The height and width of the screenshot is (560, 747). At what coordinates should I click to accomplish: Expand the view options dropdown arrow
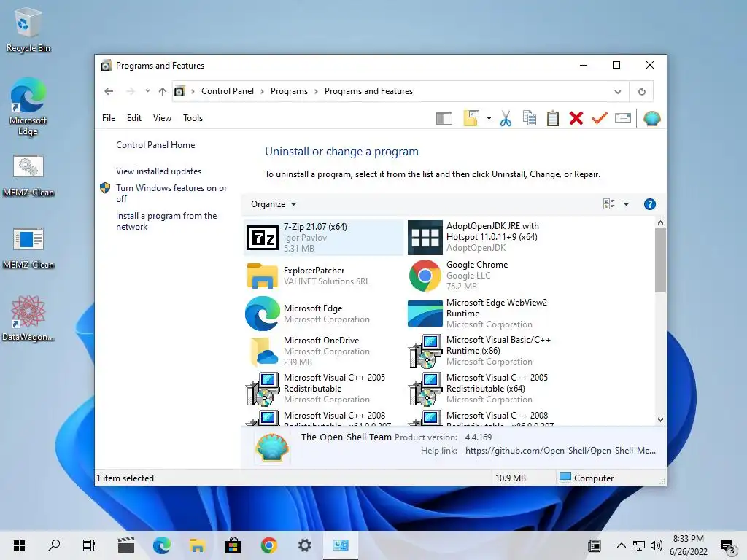coord(626,204)
